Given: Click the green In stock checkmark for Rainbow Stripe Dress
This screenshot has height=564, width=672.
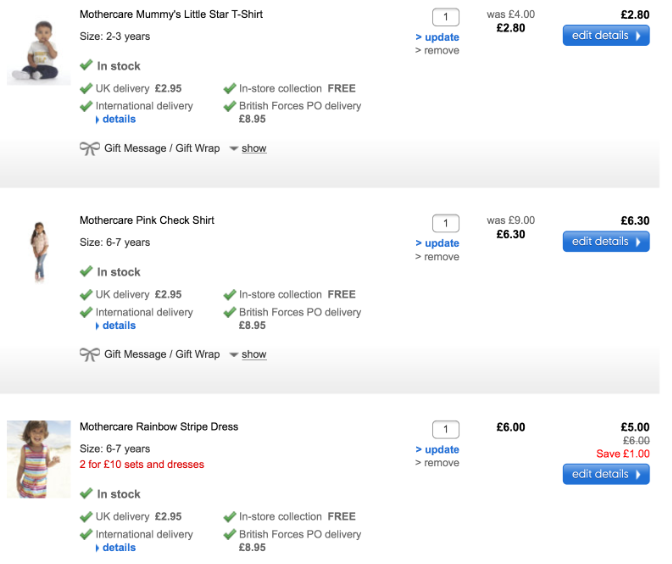Looking at the screenshot, I should pos(86,494).
